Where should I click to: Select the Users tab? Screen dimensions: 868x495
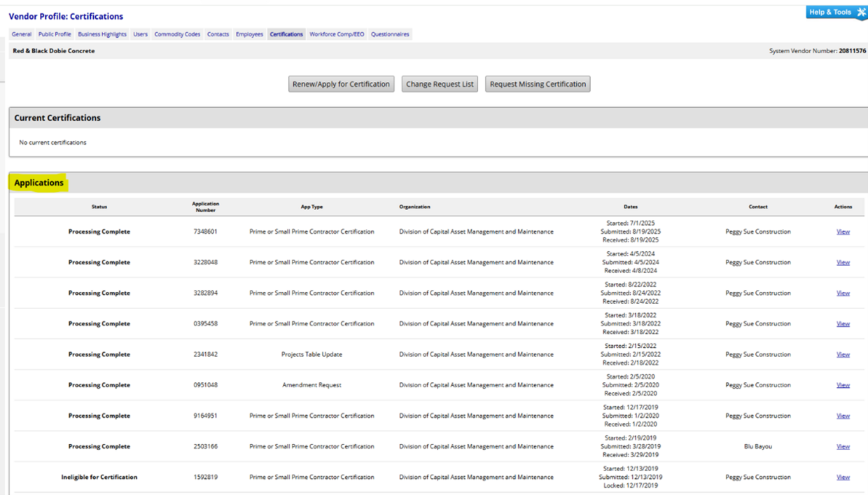pos(141,34)
